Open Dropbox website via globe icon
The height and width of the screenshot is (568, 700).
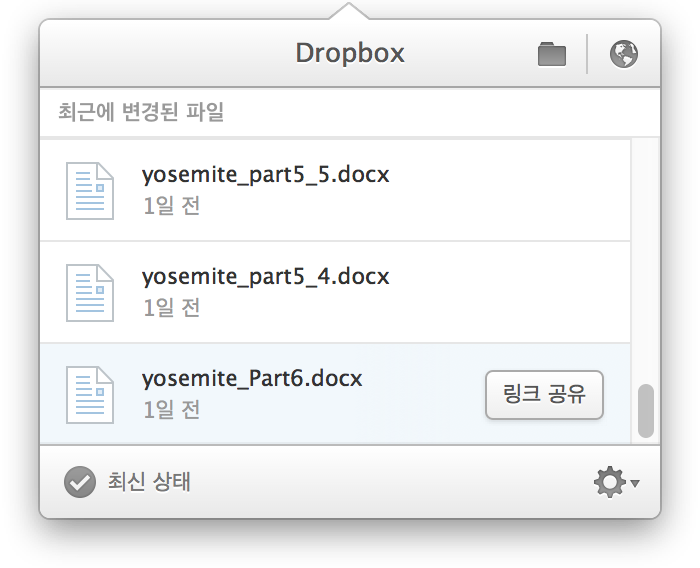coord(624,54)
